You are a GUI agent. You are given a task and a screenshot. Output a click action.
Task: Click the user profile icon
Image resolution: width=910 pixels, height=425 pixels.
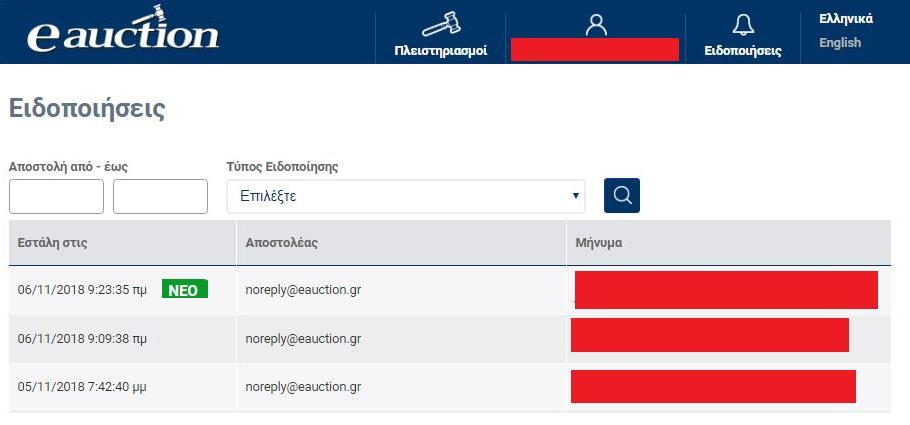point(595,24)
